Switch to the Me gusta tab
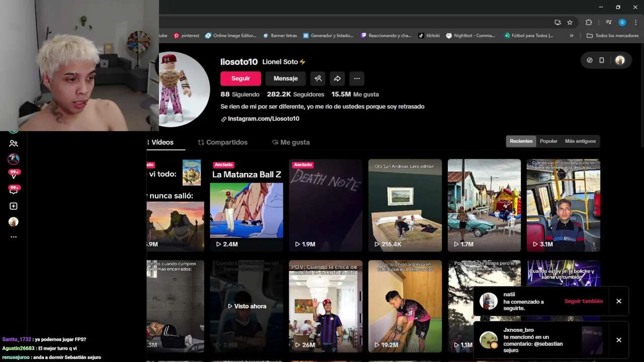Screen dimensions: 644x362 click(x=291, y=142)
